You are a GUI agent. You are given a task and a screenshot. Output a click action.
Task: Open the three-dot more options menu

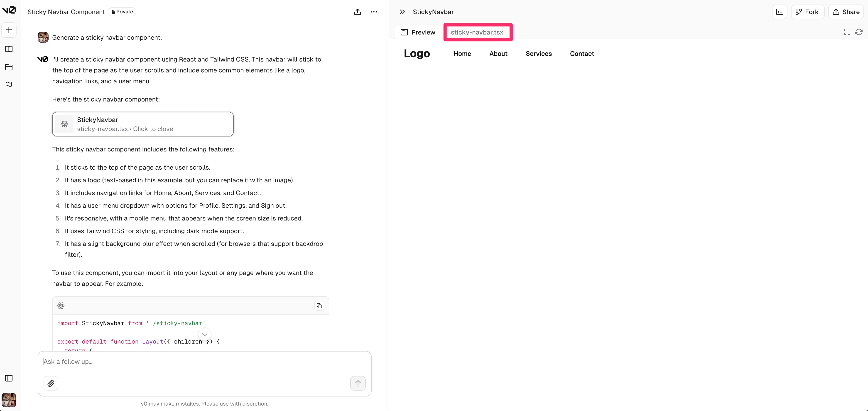click(374, 12)
